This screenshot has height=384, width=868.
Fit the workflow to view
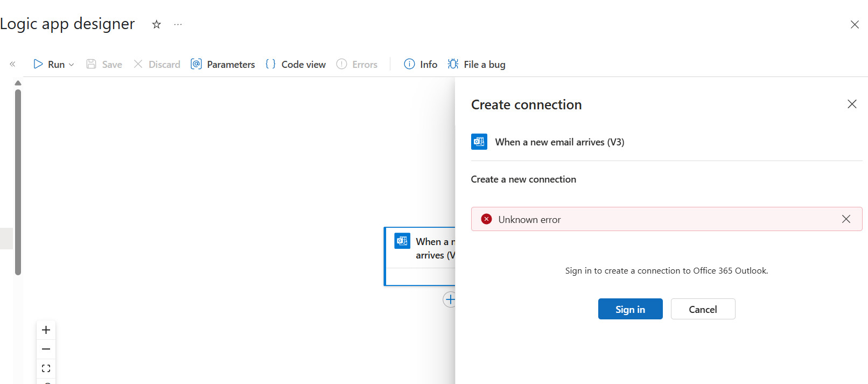(x=46, y=368)
